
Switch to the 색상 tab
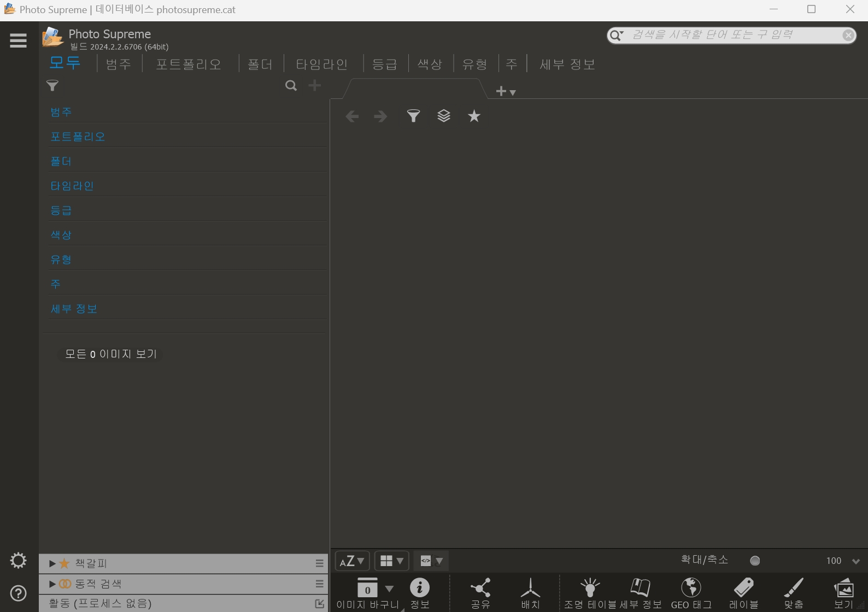tap(430, 64)
